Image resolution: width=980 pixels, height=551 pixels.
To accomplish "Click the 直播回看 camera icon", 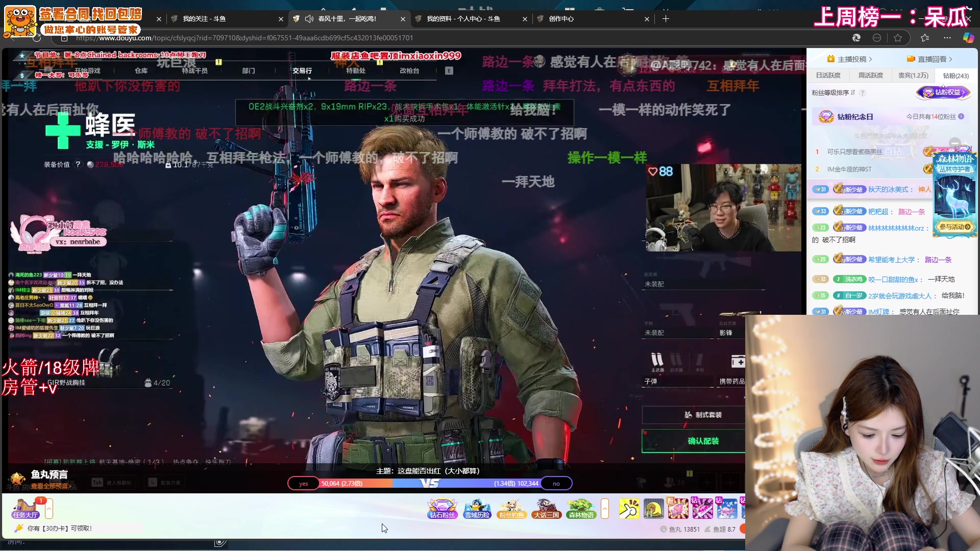I will [911, 59].
